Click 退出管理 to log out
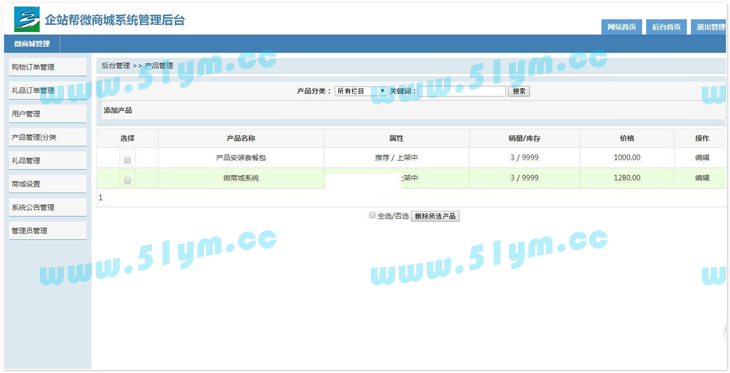Image resolution: width=730 pixels, height=373 pixels. (710, 27)
